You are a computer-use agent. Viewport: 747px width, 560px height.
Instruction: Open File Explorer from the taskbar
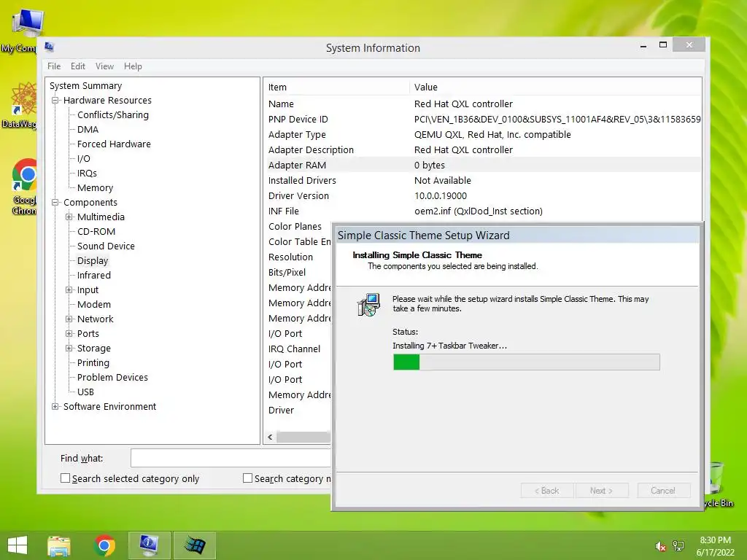tap(59, 545)
